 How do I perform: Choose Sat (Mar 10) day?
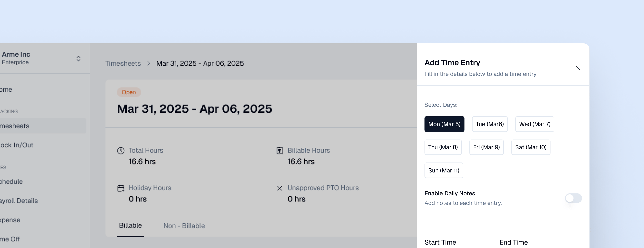click(531, 147)
